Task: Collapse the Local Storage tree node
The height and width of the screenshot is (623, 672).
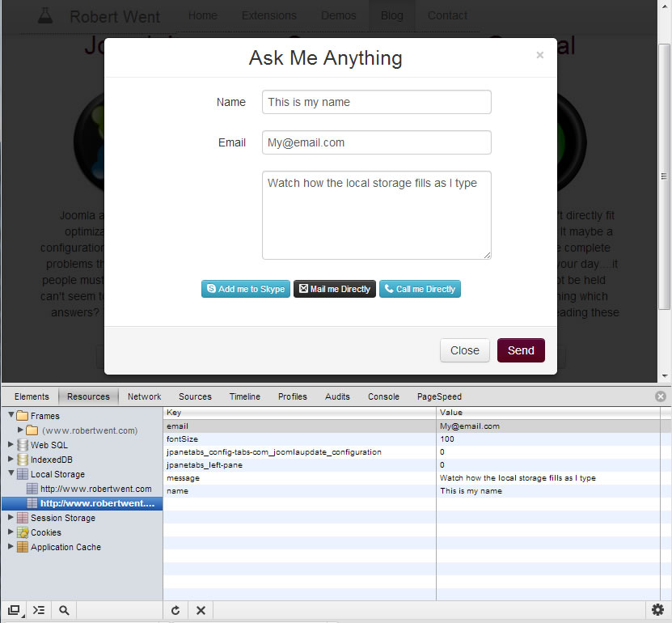Action: (x=11, y=474)
